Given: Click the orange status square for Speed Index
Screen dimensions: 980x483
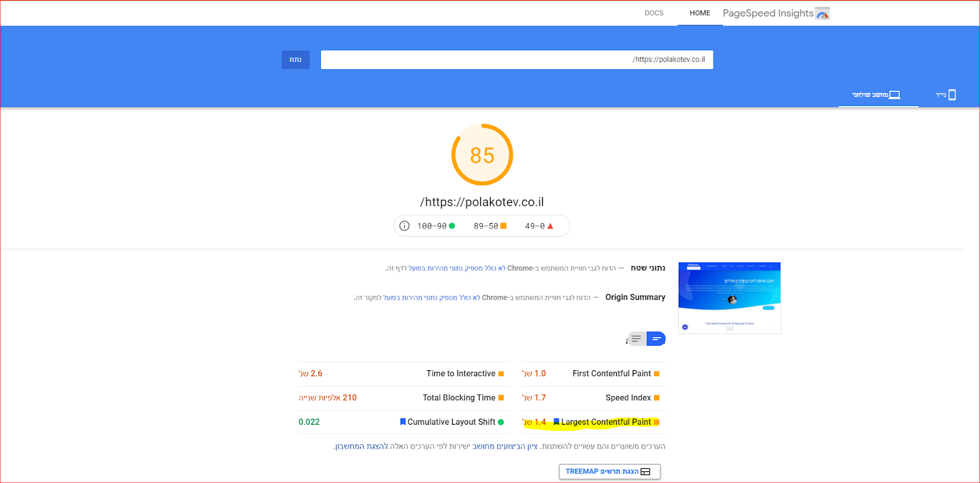Looking at the screenshot, I should pos(657,398).
